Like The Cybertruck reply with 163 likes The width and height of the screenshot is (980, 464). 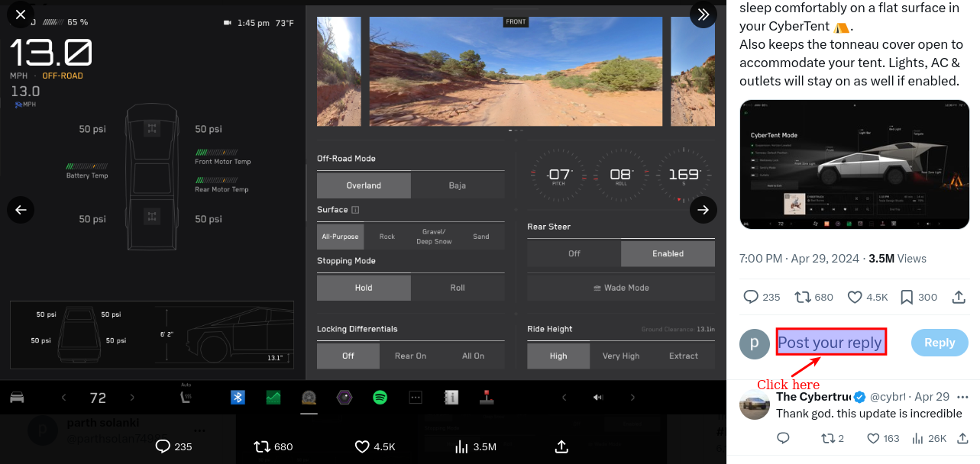pos(874,438)
